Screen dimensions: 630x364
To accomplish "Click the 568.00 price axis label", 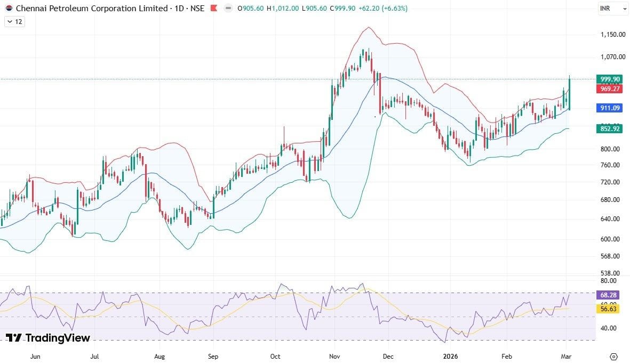I will click(610, 256).
